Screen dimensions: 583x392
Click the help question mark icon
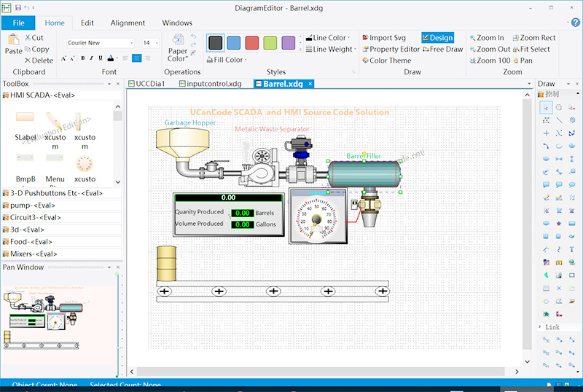pyautogui.click(x=576, y=23)
